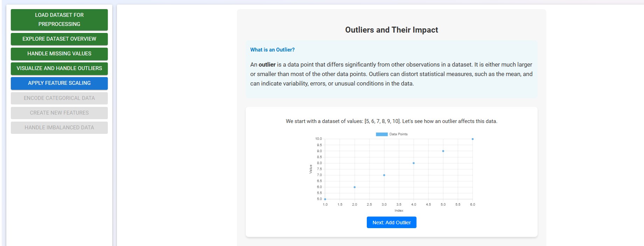Screen dimensions: 644x246
Task: Click the bolded word outlier in the description
Action: click(268, 64)
